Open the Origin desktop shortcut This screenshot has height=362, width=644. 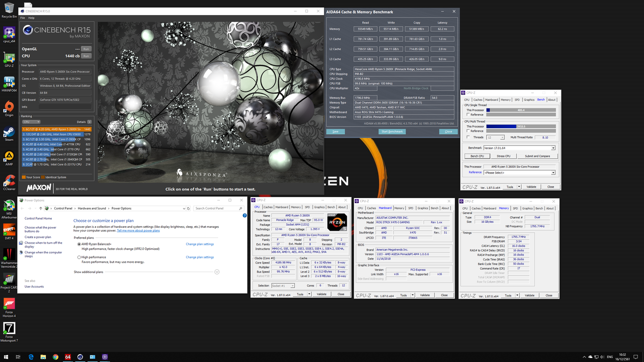9,108
